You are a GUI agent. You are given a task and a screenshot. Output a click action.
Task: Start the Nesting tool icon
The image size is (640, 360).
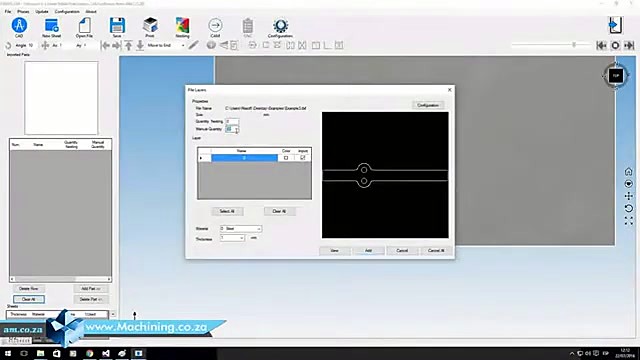[x=182, y=25]
